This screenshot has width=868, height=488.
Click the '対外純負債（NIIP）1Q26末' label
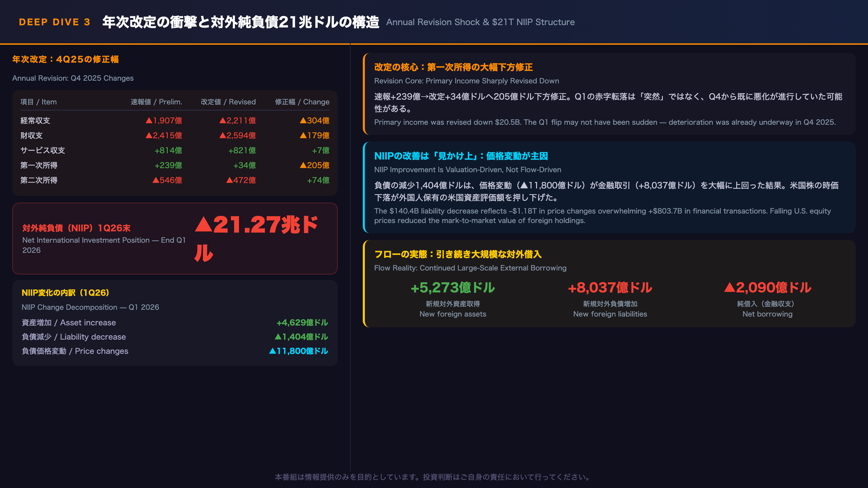coord(76,228)
